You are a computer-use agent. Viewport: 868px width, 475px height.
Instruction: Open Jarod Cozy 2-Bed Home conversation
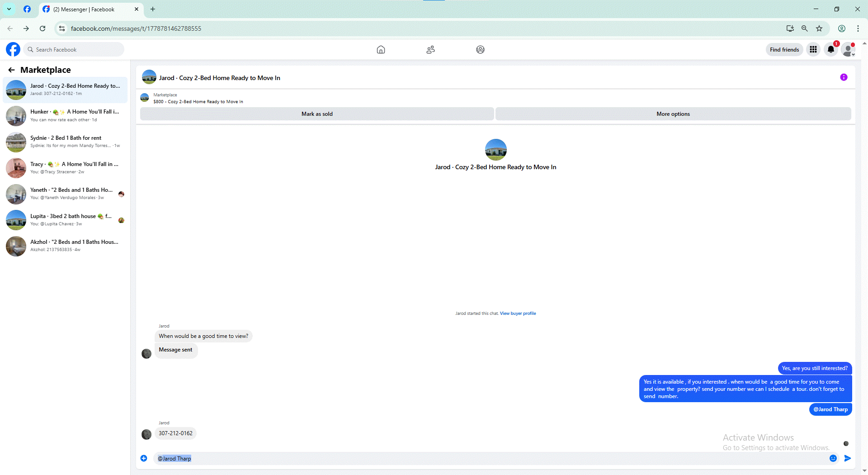coord(65,90)
